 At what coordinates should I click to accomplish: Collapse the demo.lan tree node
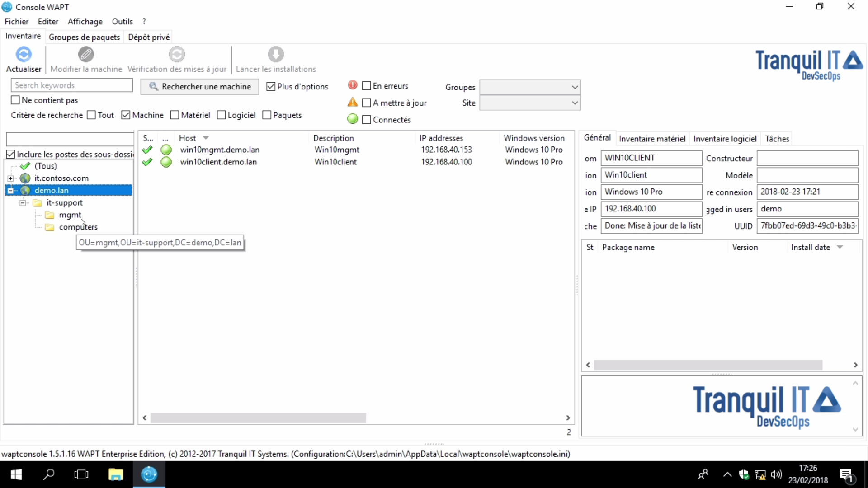[x=10, y=190]
